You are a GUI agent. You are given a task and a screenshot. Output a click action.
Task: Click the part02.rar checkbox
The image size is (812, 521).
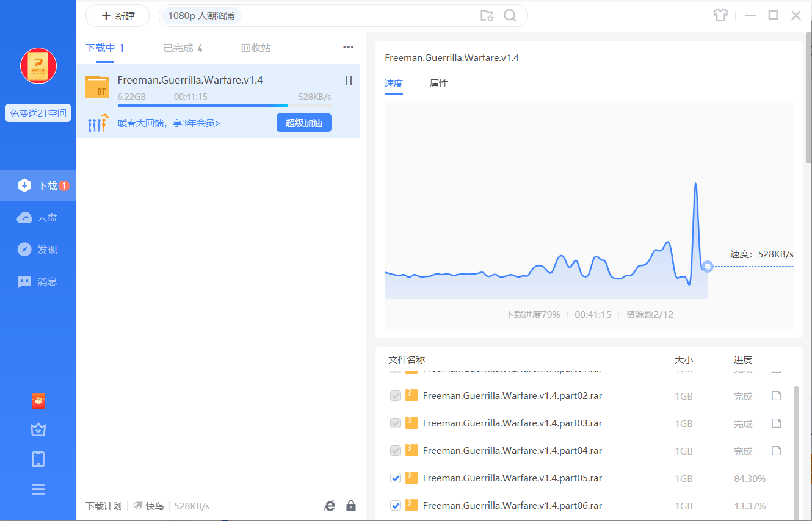[395, 396]
